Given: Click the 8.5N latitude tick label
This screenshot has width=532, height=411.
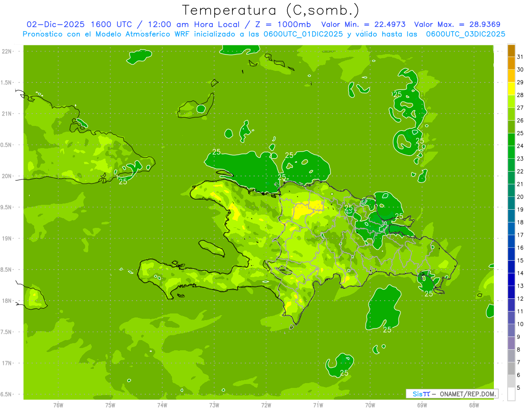Looking at the screenshot, I should (x=6, y=270).
